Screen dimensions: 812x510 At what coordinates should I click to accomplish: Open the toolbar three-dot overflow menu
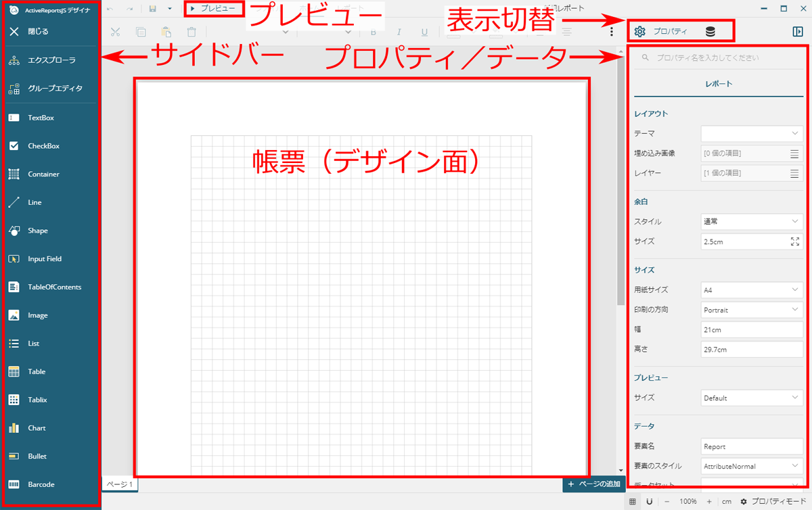pos(612,32)
